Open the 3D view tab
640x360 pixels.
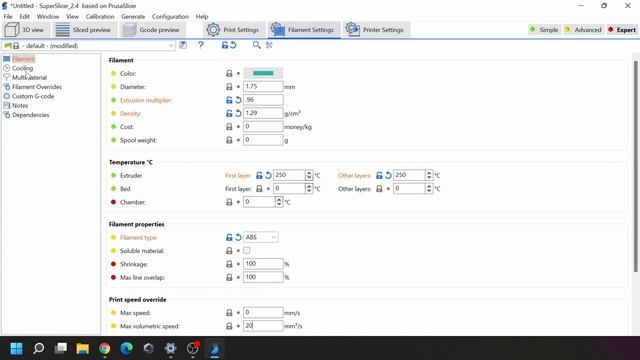tap(27, 30)
